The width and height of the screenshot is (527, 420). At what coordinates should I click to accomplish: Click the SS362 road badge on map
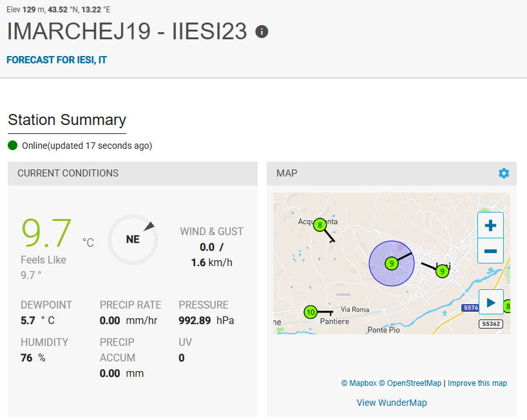pos(491,324)
